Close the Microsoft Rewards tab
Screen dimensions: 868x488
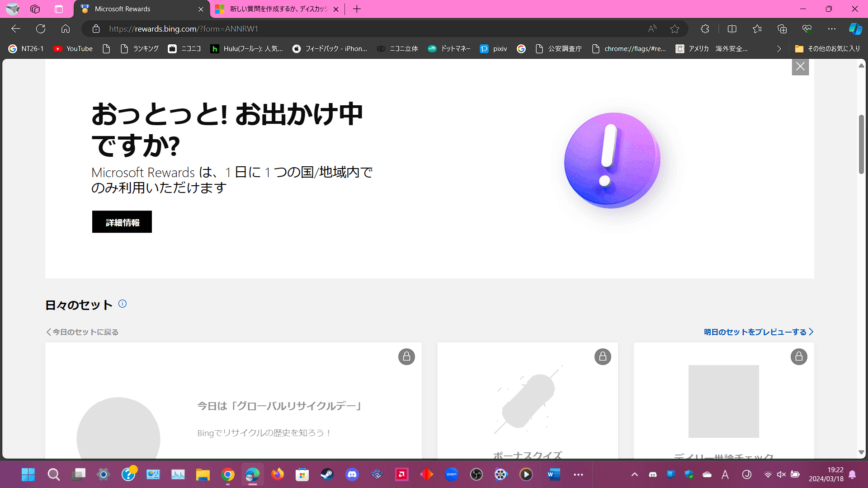[201, 9]
